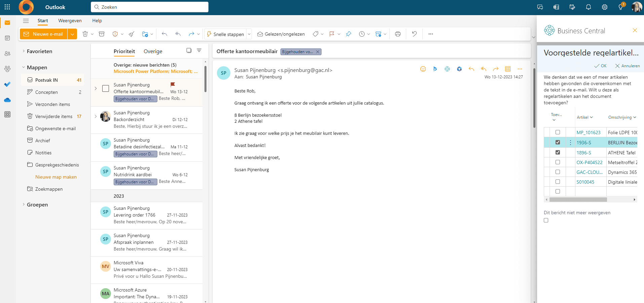Switch to the Overige inbox tab
Image resolution: width=644 pixels, height=303 pixels.
coord(153,51)
